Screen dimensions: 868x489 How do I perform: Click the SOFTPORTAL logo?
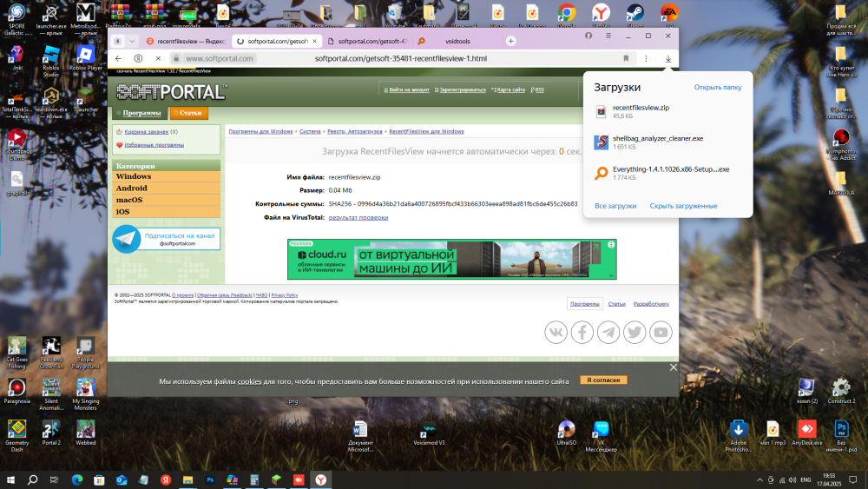(172, 92)
